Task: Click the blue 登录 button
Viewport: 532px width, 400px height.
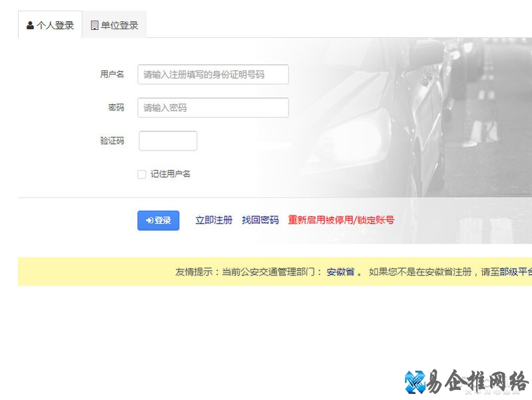Action: 158,220
